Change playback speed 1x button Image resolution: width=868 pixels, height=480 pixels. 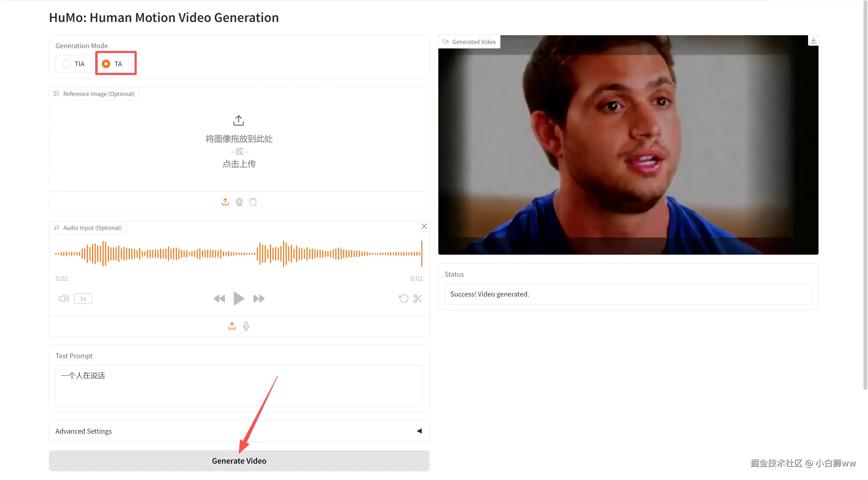(83, 299)
